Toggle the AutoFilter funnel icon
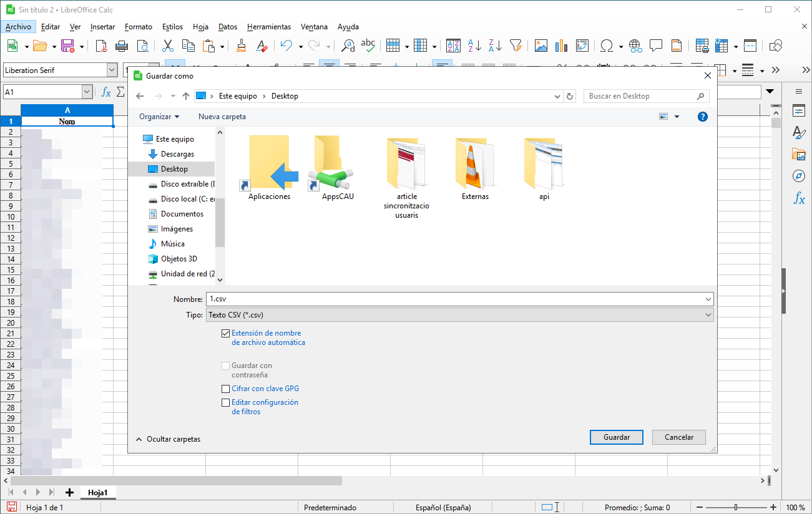 [x=516, y=46]
